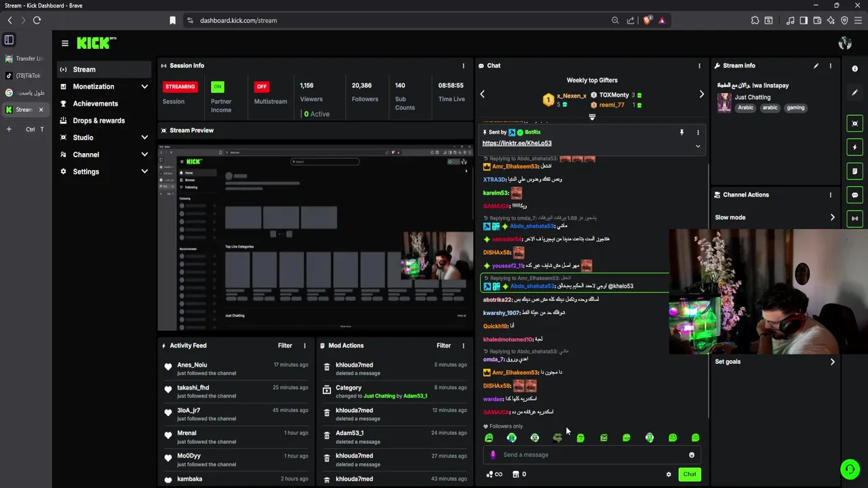Open Channel Actions three-dot menu
868x488 pixels.
tap(830, 195)
